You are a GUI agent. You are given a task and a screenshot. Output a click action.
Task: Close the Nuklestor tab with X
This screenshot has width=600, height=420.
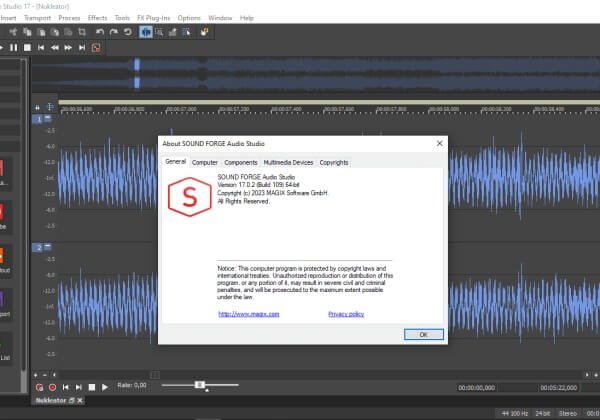80,400
